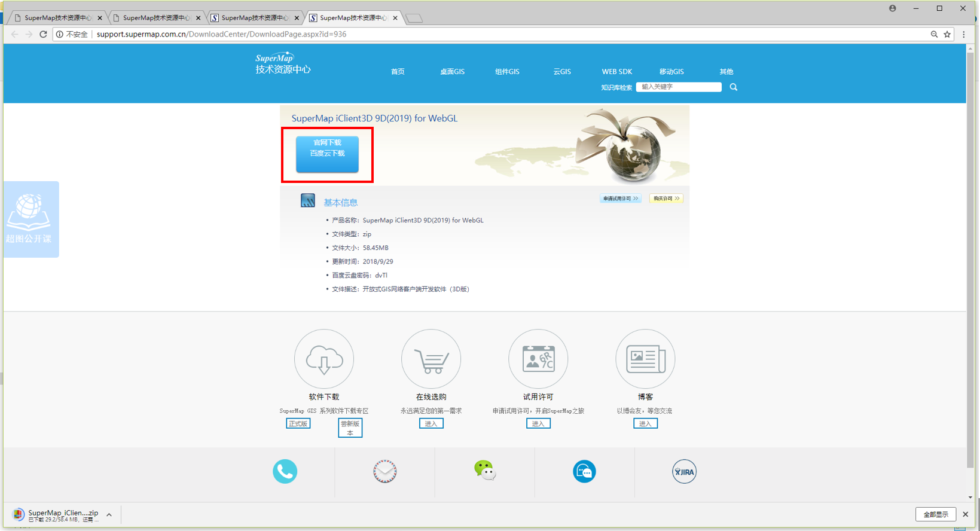Click the 基本信息 section icon

pyautogui.click(x=308, y=201)
